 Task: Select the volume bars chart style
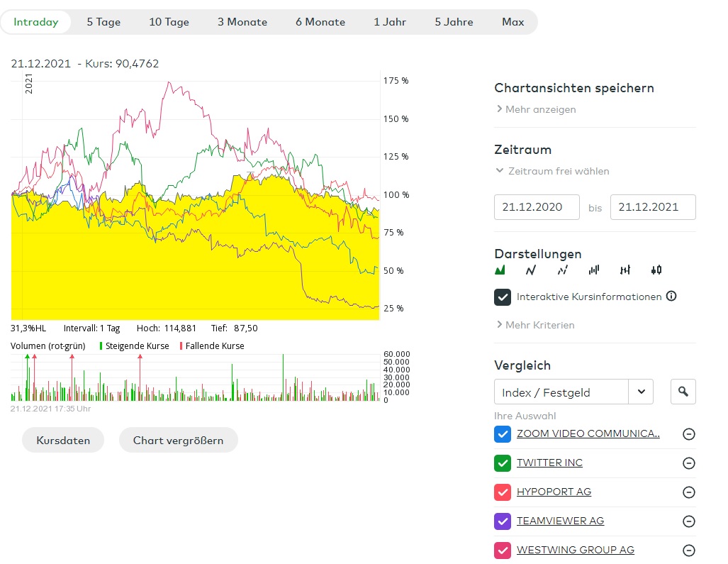click(x=594, y=270)
